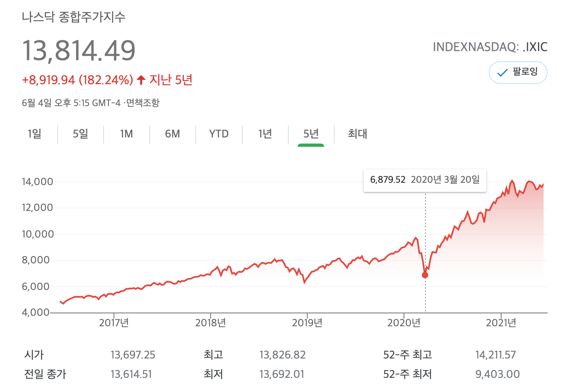Click the red data point on chart
571x392 pixels.
coord(425,275)
